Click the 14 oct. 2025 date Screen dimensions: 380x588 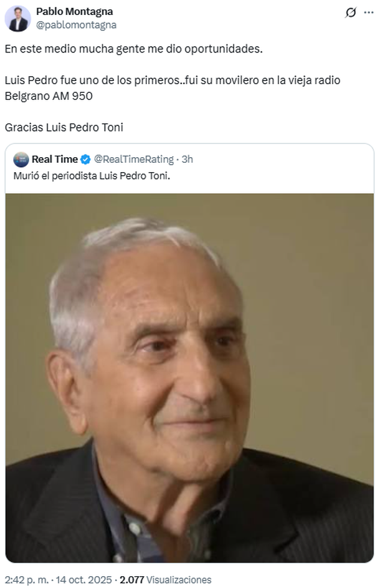pos(83,580)
